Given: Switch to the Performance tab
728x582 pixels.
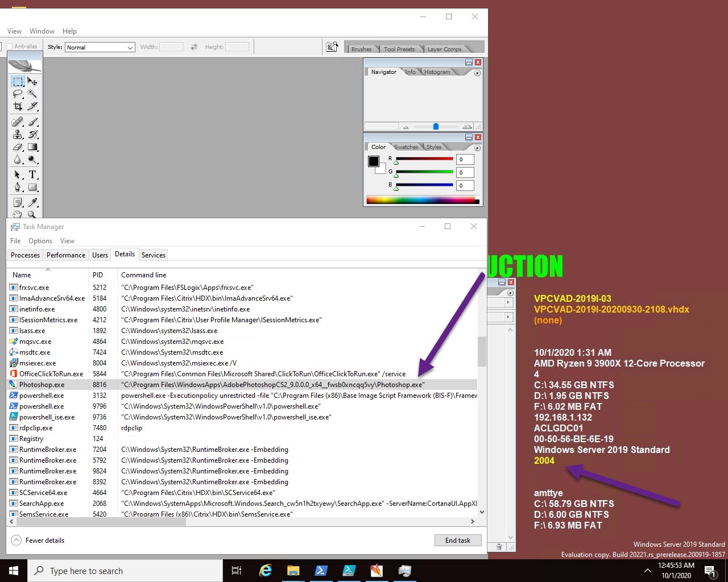Looking at the screenshot, I should click(x=66, y=255).
